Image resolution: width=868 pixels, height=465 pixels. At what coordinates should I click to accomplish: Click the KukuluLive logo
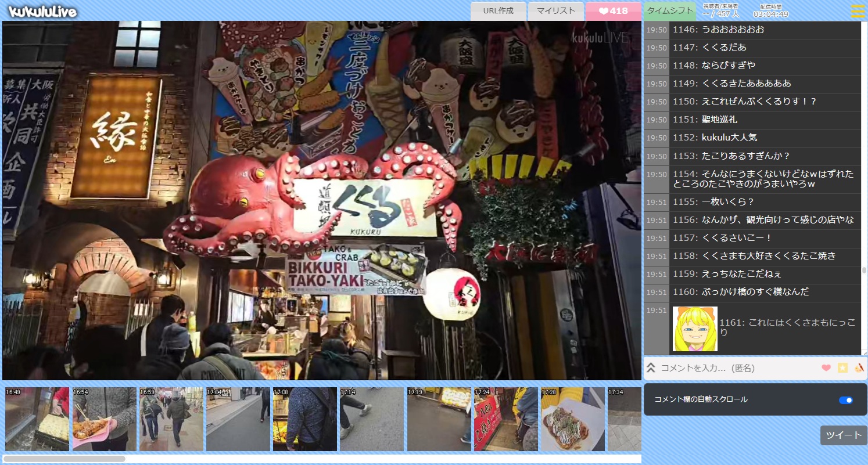[x=42, y=11]
